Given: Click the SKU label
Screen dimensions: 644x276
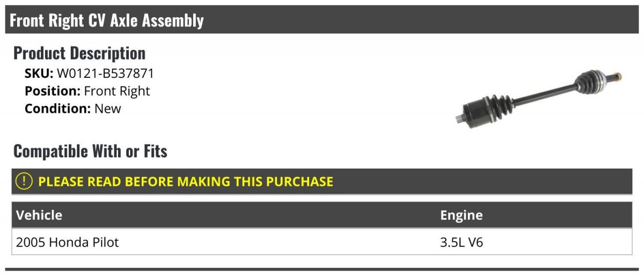Looking at the screenshot, I should [x=39, y=74].
